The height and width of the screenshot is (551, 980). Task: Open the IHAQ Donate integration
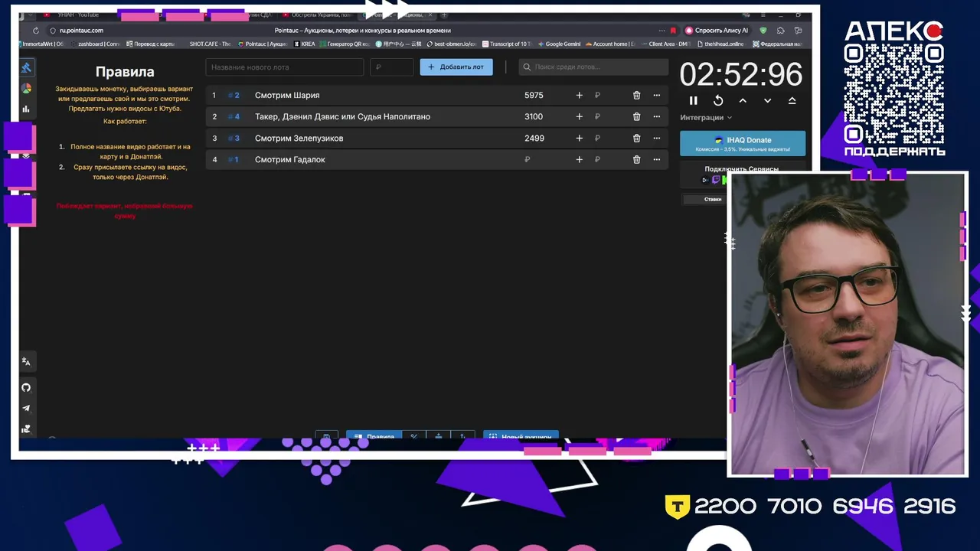tap(743, 143)
